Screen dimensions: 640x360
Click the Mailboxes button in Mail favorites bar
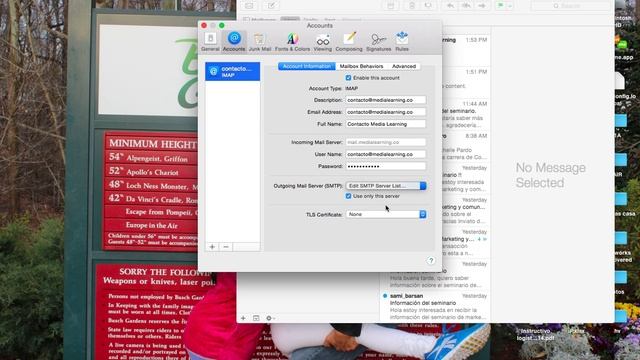coord(260,20)
